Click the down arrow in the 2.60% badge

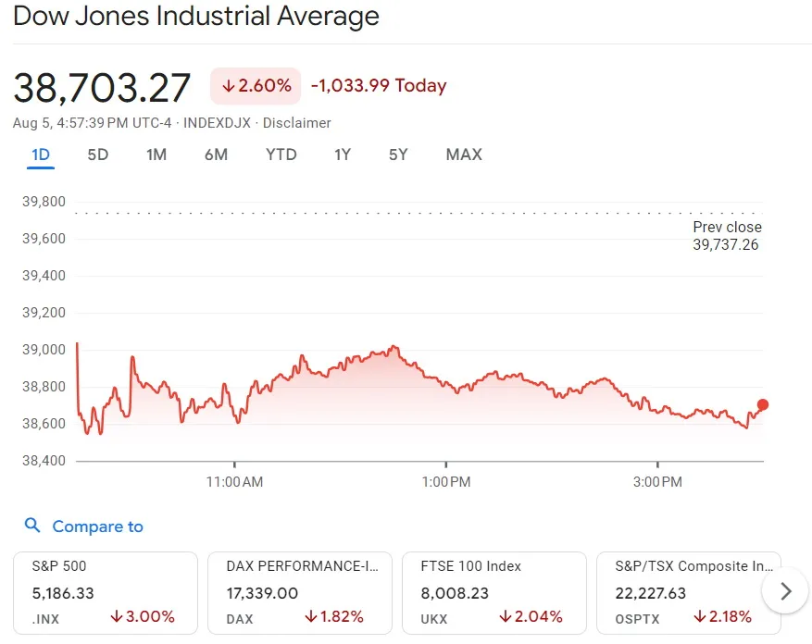point(228,86)
